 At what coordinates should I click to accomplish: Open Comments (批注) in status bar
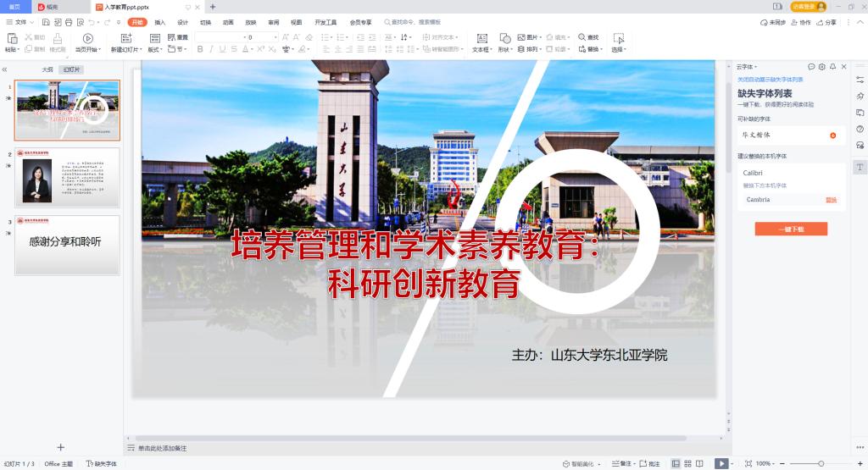point(650,463)
